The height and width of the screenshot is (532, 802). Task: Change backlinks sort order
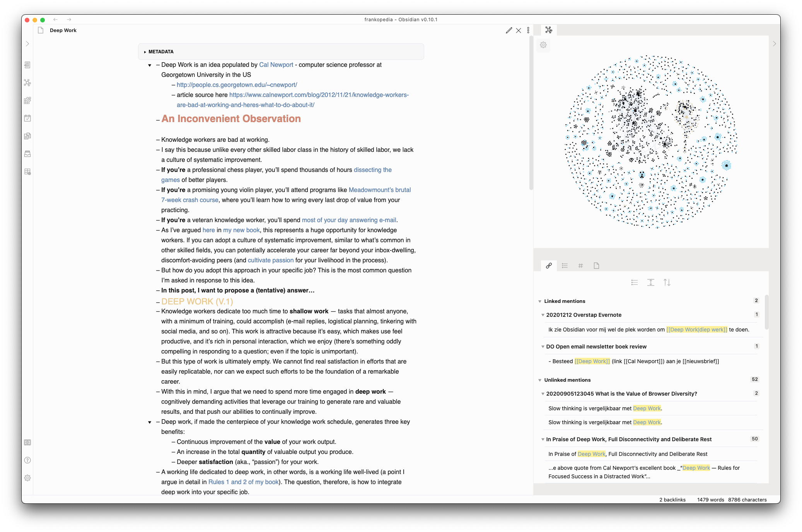(x=667, y=282)
